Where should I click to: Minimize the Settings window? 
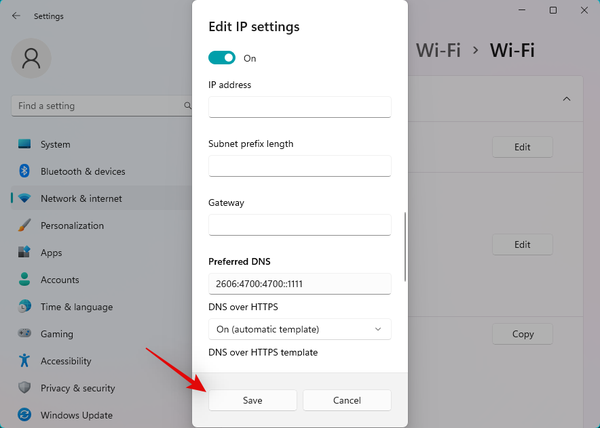pyautogui.click(x=522, y=10)
